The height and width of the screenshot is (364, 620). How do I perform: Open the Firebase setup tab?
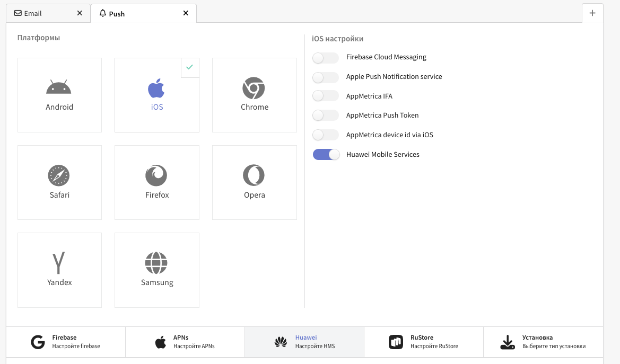[66, 342]
